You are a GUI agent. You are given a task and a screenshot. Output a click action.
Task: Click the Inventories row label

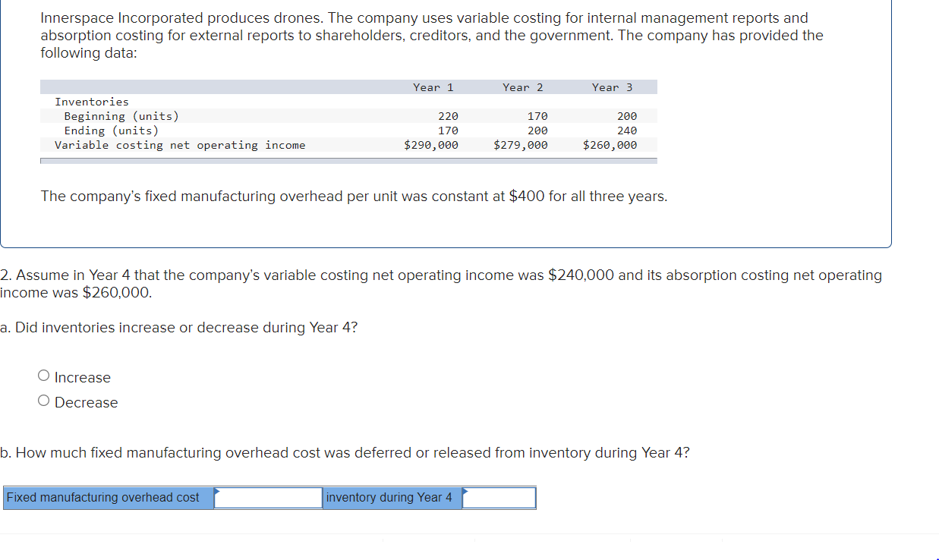point(91,101)
